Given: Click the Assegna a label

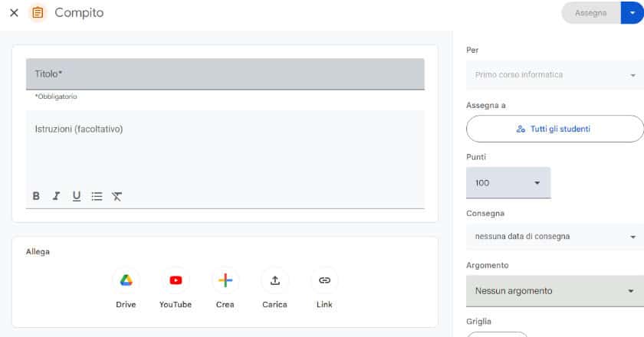Looking at the screenshot, I should [x=486, y=106].
